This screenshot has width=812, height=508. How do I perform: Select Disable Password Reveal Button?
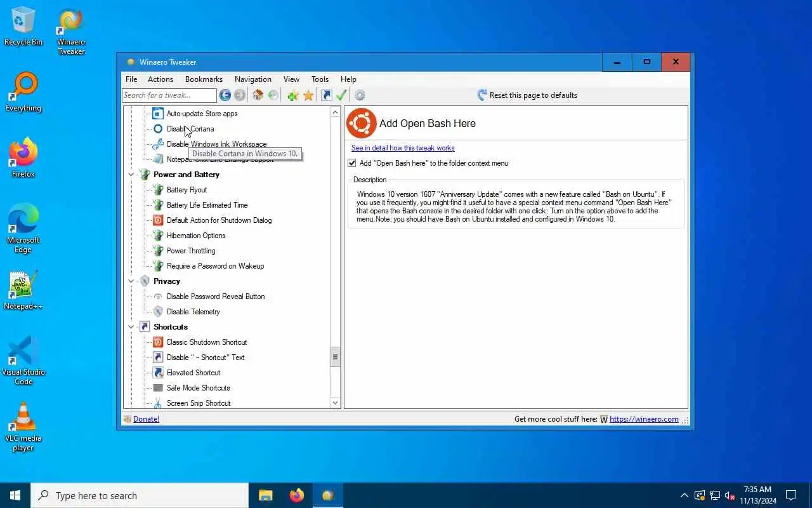216,297
